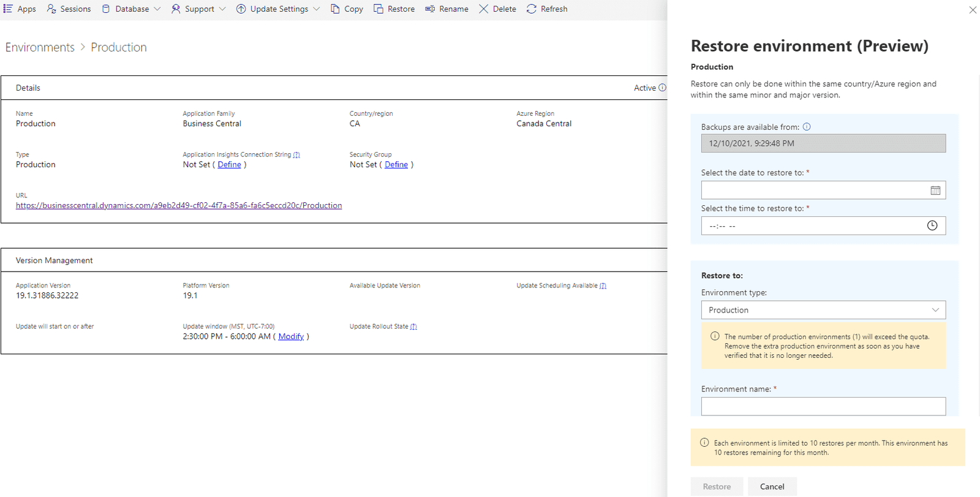Expand the Database dropdown menu
Screen dimensions: 980x497
(131, 9)
